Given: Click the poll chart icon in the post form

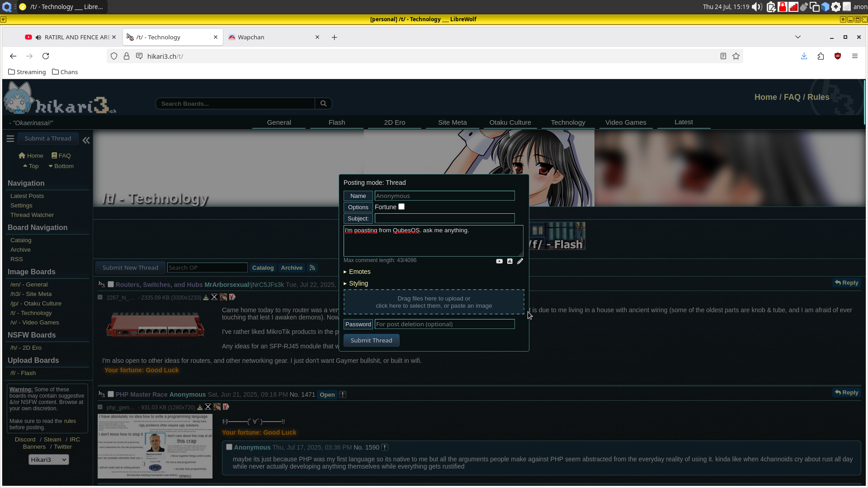Looking at the screenshot, I should pos(509,261).
